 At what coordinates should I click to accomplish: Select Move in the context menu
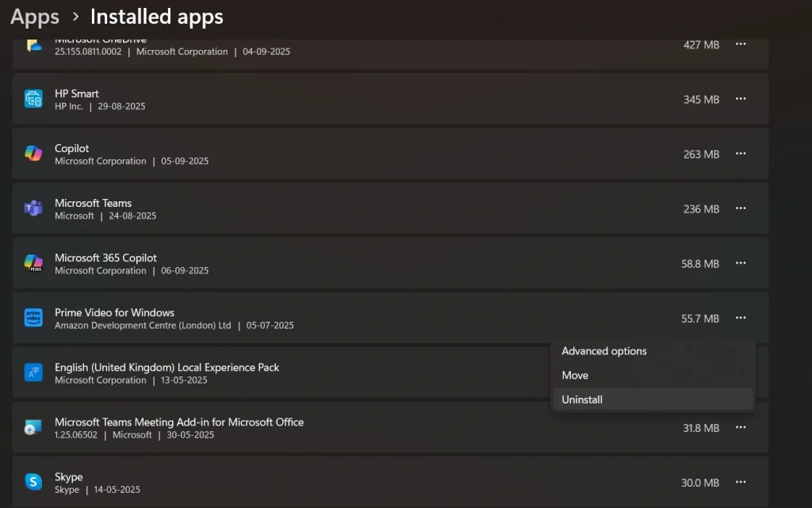[x=653, y=376]
